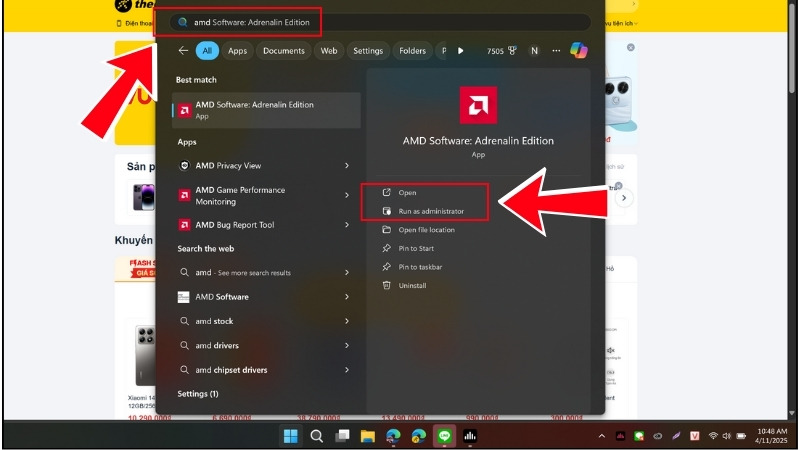Image resolution: width=800 pixels, height=450 pixels.
Task: Expand chevron beside 'amd drivers'
Action: (347, 345)
